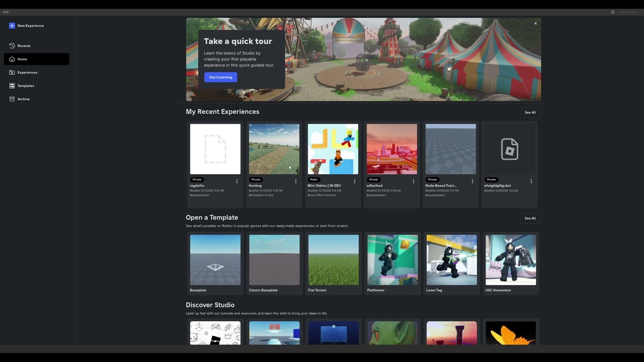Screen dimensions: 644x362
Task: Open the Mini Obbies experience thumbnail
Action: [x=333, y=149]
